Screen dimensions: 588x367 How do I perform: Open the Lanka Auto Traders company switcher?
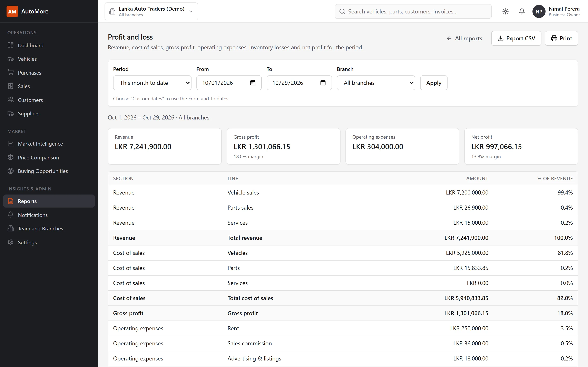click(x=151, y=11)
